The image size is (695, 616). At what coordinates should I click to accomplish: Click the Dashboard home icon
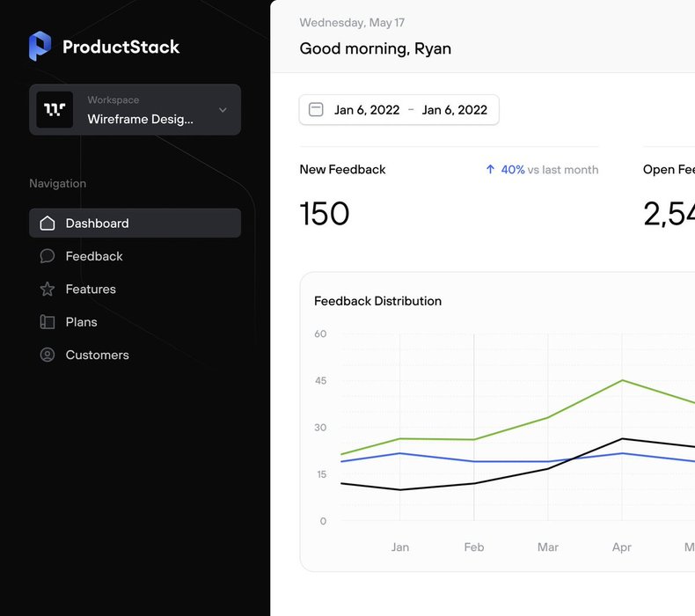[48, 224]
